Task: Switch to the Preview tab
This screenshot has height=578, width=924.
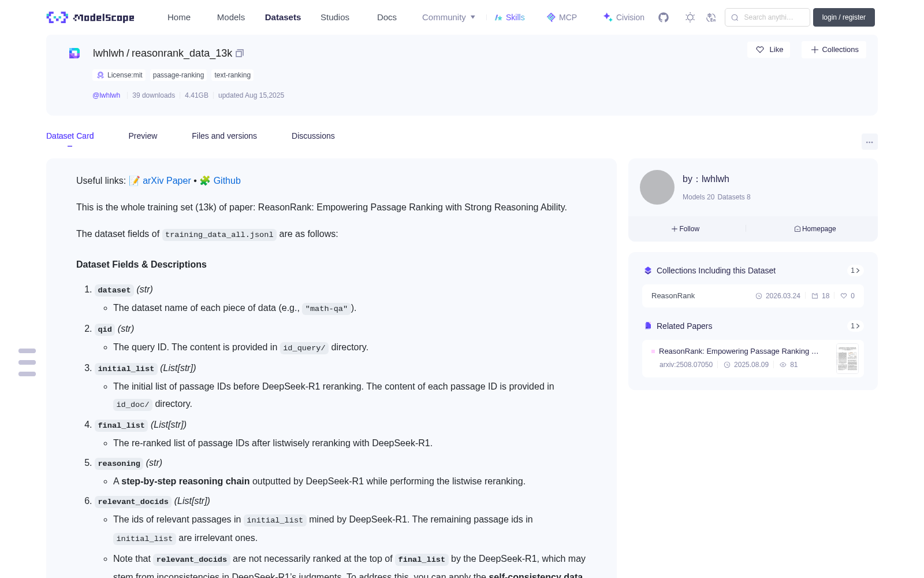Action: click(143, 136)
